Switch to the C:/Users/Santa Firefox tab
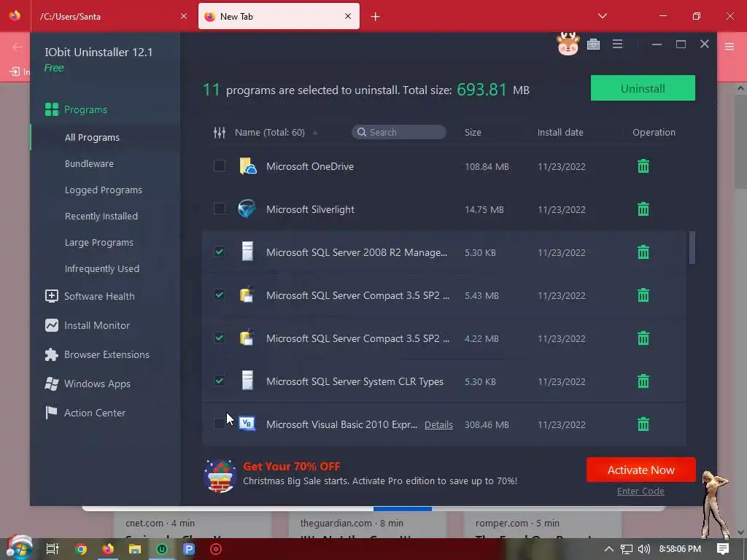 click(x=107, y=16)
